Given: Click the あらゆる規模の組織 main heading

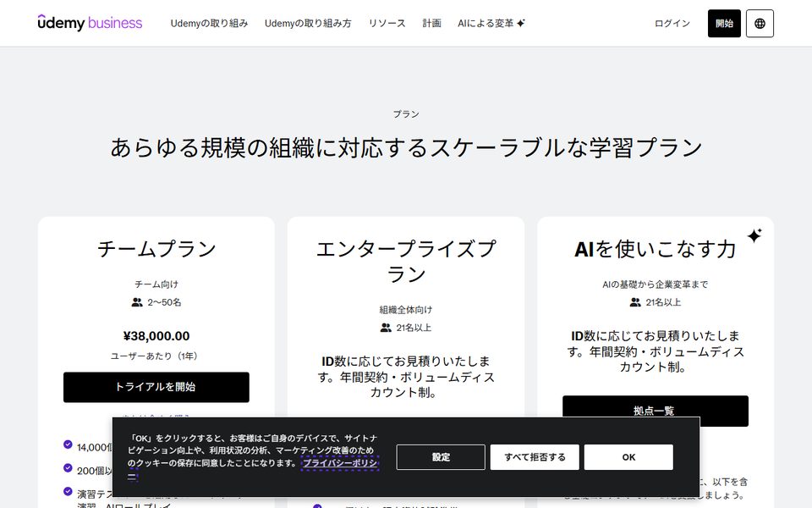Looking at the screenshot, I should 406,147.
